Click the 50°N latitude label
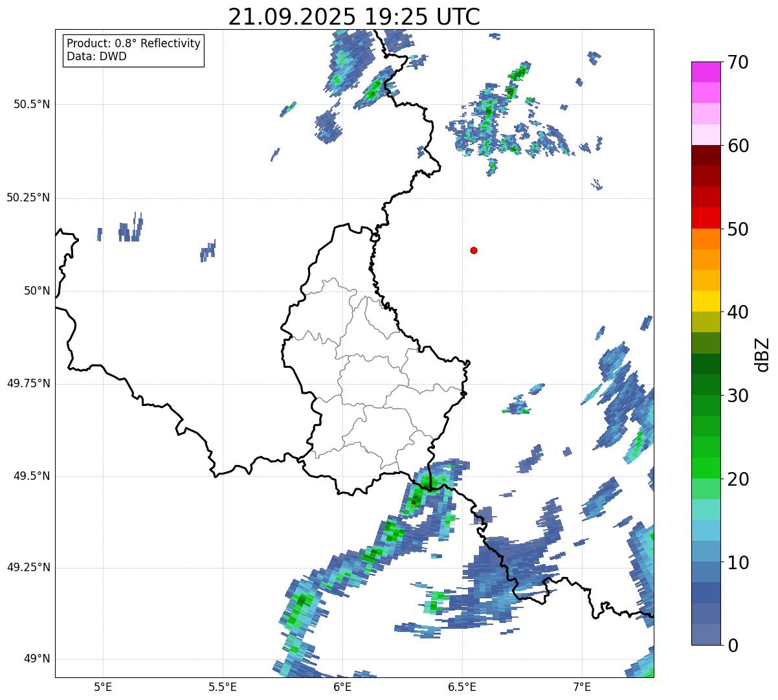This screenshot has width=778, height=700. (37, 291)
